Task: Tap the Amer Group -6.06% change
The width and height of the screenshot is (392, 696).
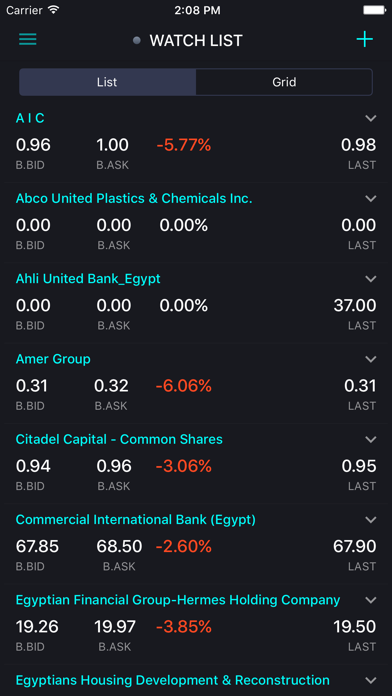Action: click(x=183, y=386)
